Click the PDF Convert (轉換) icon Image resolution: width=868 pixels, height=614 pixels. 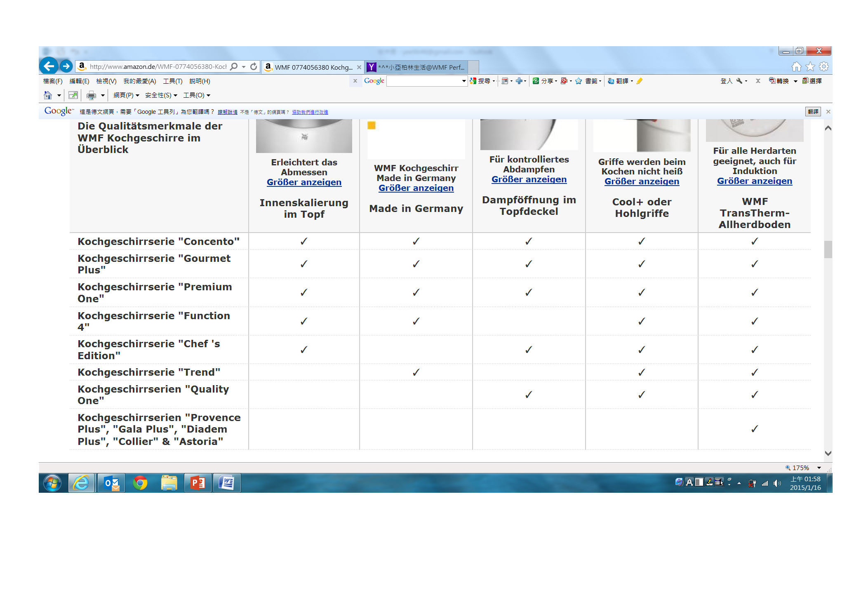[772, 81]
